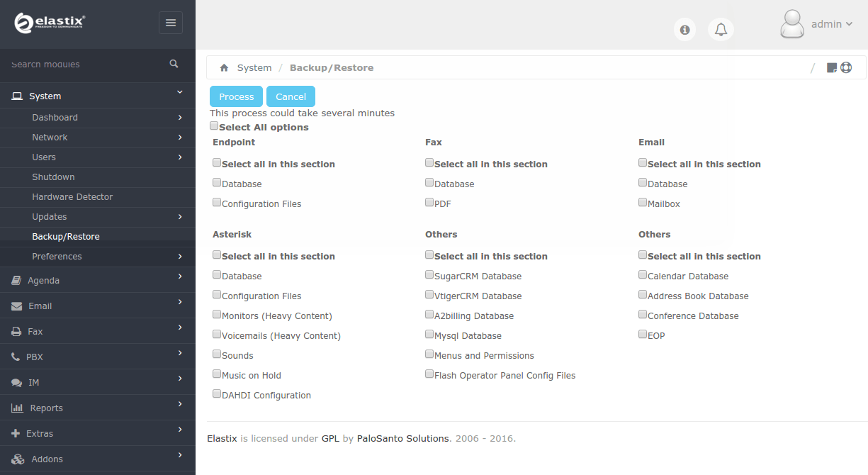
Task: Click the search magnifier icon
Action: [x=174, y=64]
